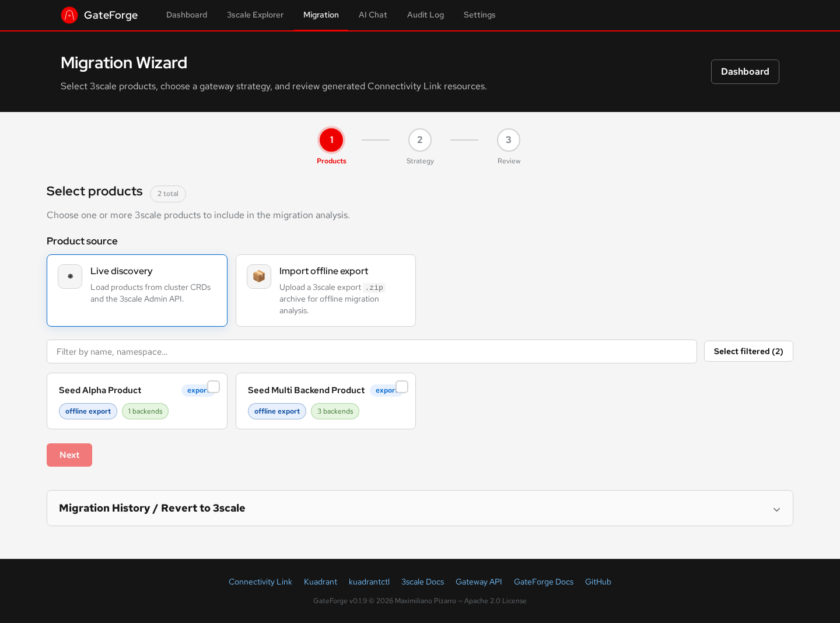
Task: Click the 1 backends badge
Action: pyautogui.click(x=145, y=411)
